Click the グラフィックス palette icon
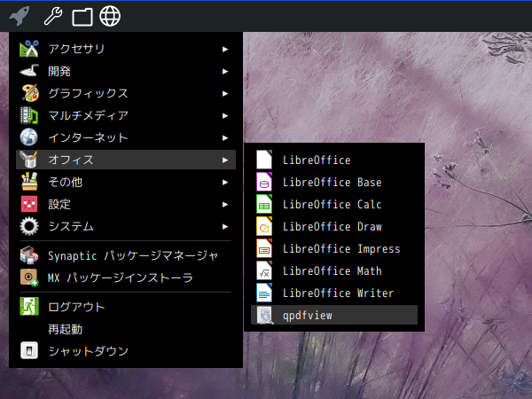Viewport: 532px width, 399px height. click(29, 93)
